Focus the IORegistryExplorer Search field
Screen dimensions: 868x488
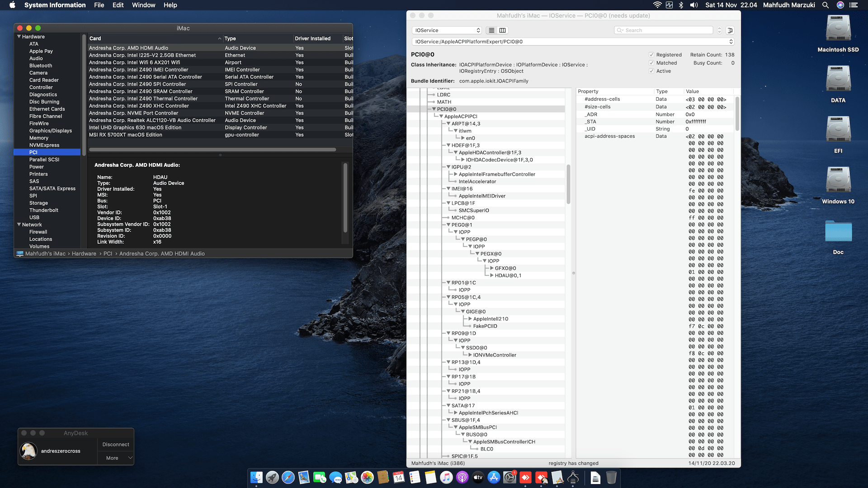pos(664,30)
